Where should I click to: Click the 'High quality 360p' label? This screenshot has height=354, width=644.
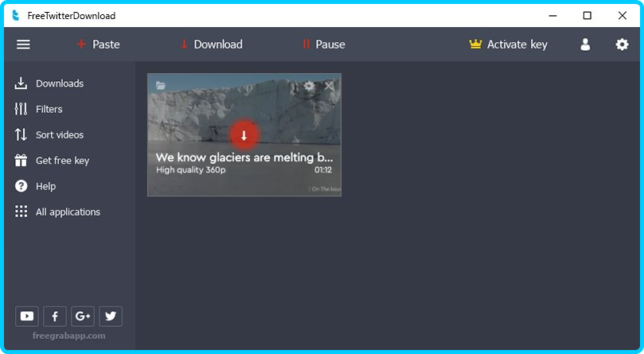[190, 169]
